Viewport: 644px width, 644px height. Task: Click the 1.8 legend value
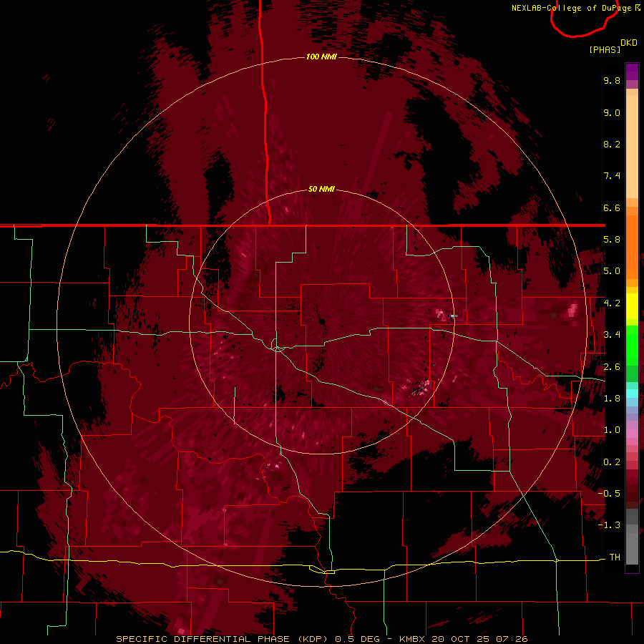(612, 399)
